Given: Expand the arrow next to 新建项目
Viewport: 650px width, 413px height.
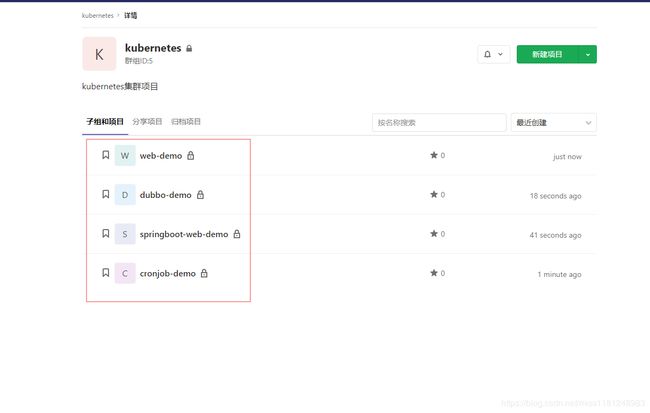Looking at the screenshot, I should tap(588, 54).
